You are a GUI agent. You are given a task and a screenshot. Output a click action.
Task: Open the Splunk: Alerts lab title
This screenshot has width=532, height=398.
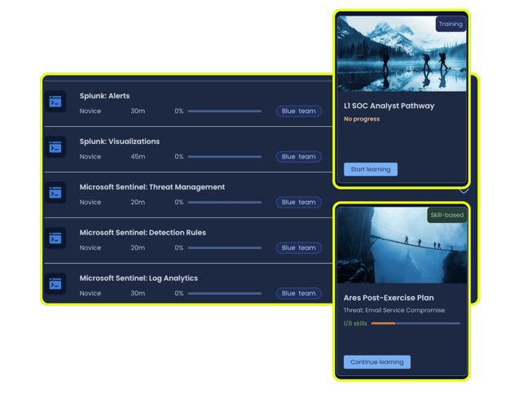pos(104,96)
